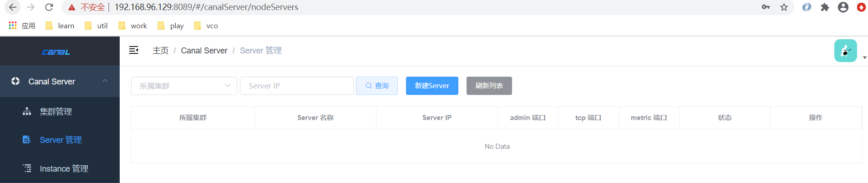Open the learn bookmark folder

click(60, 26)
